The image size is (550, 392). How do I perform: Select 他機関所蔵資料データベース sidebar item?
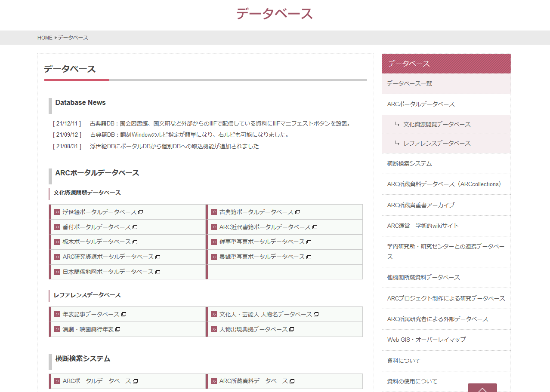446,278
